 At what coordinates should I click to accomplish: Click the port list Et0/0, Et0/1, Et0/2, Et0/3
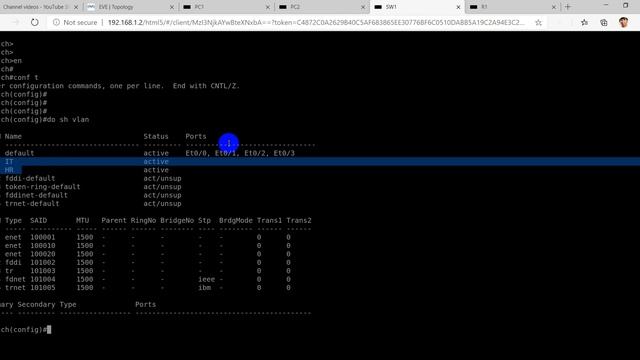[240, 153]
